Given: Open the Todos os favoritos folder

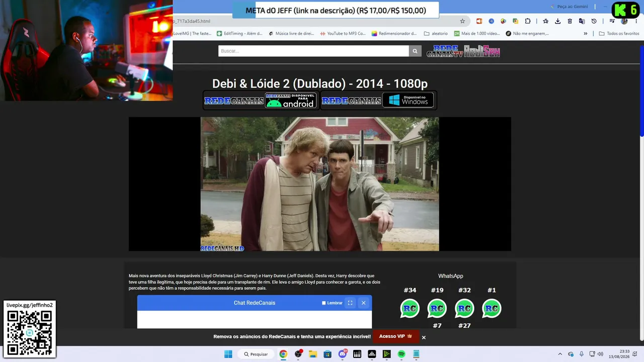Looking at the screenshot, I should (x=619, y=34).
